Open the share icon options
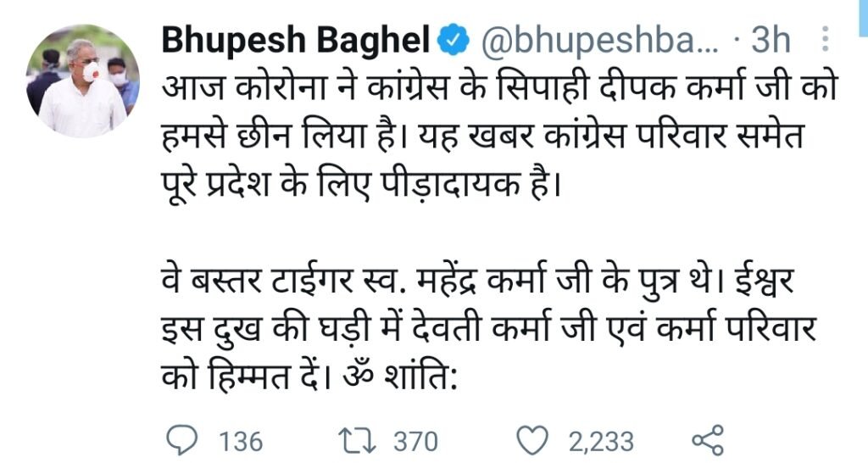The image size is (868, 463). [x=707, y=439]
